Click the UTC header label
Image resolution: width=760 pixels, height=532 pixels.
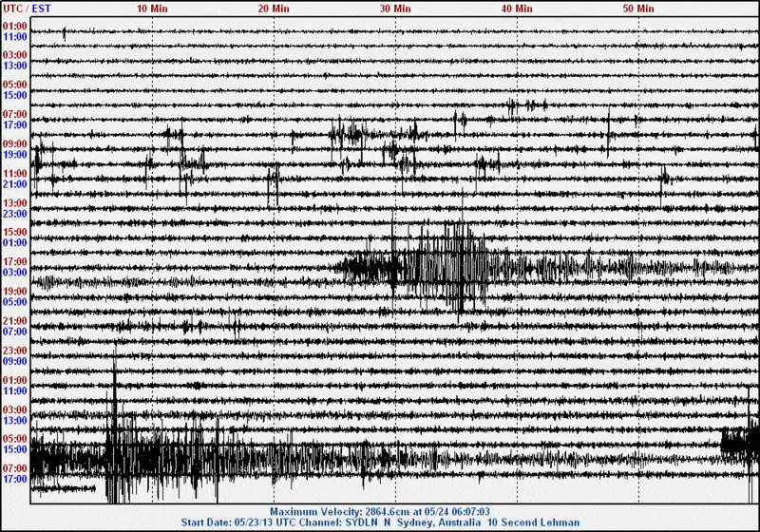12,9
